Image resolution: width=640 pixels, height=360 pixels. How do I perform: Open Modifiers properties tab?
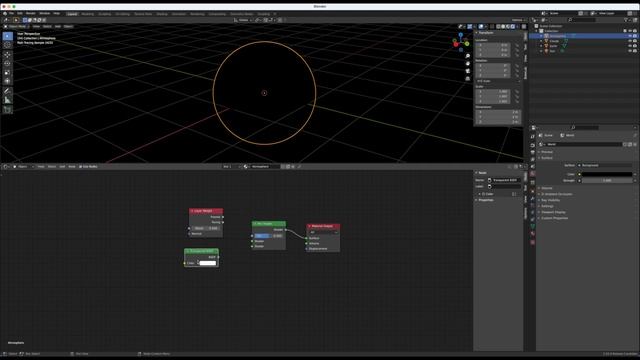(x=533, y=198)
